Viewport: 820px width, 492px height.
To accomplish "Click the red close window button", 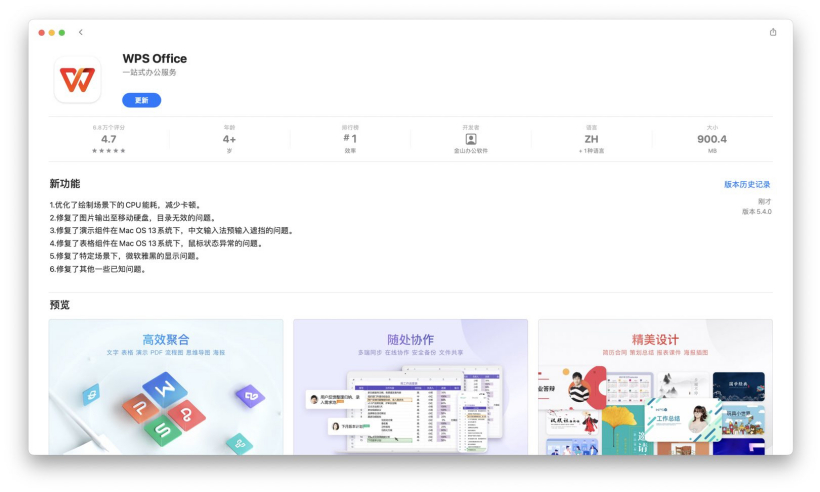I will tap(42, 32).
